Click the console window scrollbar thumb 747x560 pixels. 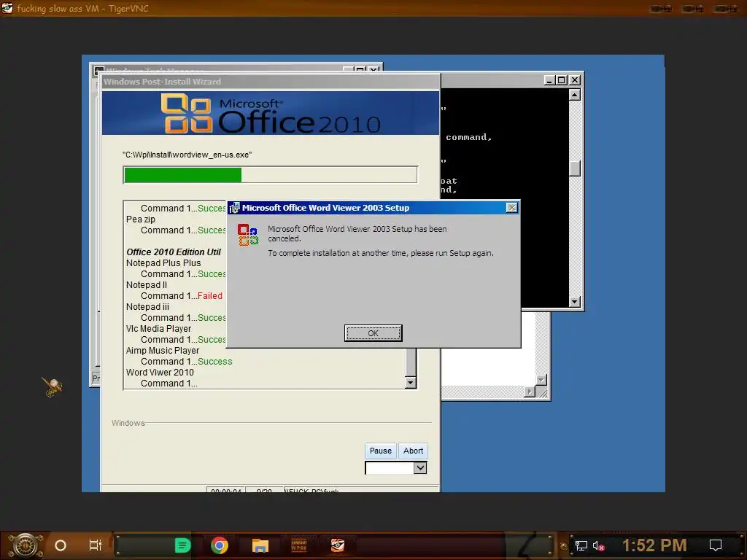(x=575, y=168)
